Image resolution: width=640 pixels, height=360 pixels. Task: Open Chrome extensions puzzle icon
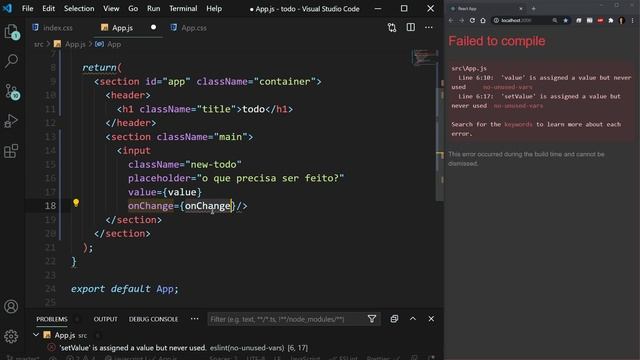[611, 20]
